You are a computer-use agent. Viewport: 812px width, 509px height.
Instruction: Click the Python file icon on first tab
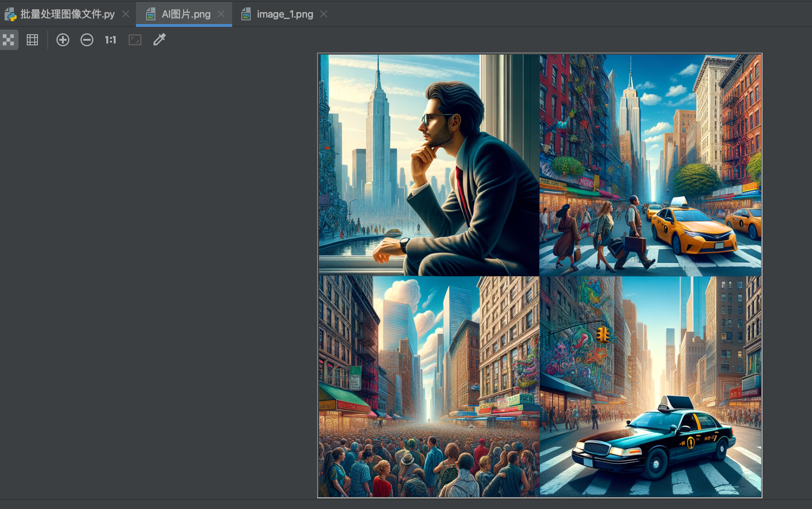[x=11, y=14]
